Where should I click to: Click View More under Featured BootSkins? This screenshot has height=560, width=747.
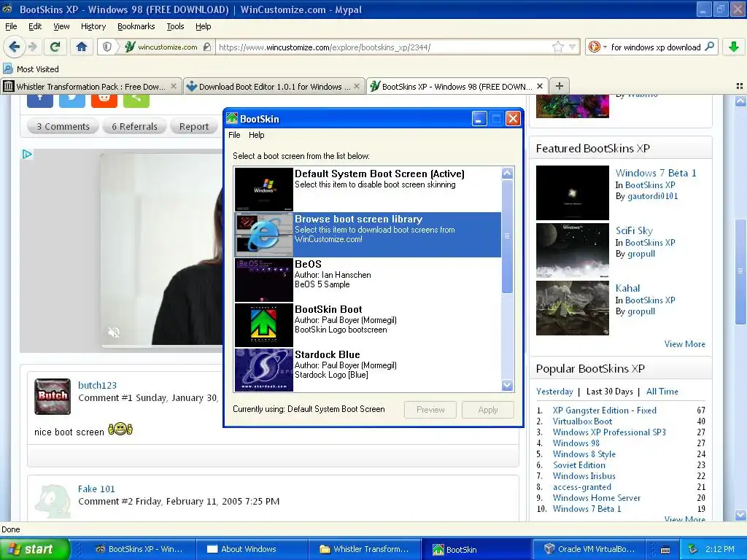[x=684, y=344]
